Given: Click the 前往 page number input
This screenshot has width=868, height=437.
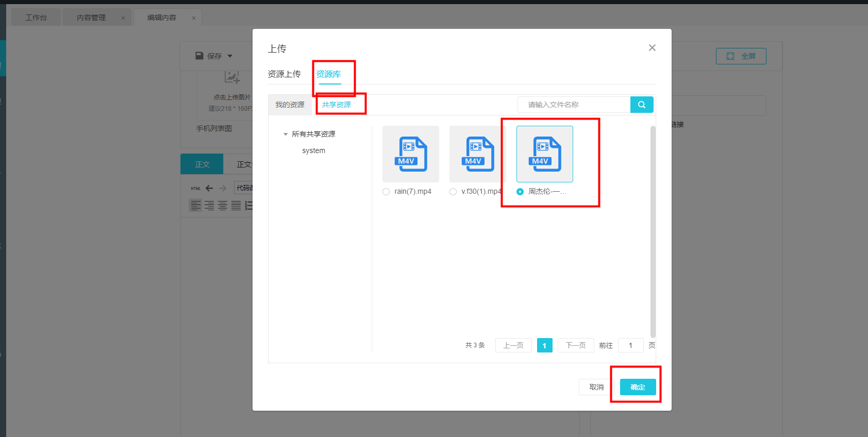Looking at the screenshot, I should tap(630, 345).
